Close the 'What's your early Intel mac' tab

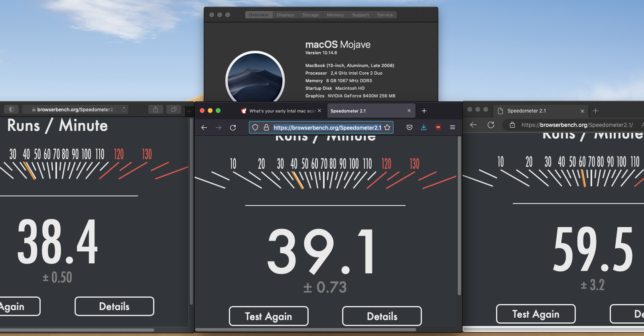pos(319,111)
